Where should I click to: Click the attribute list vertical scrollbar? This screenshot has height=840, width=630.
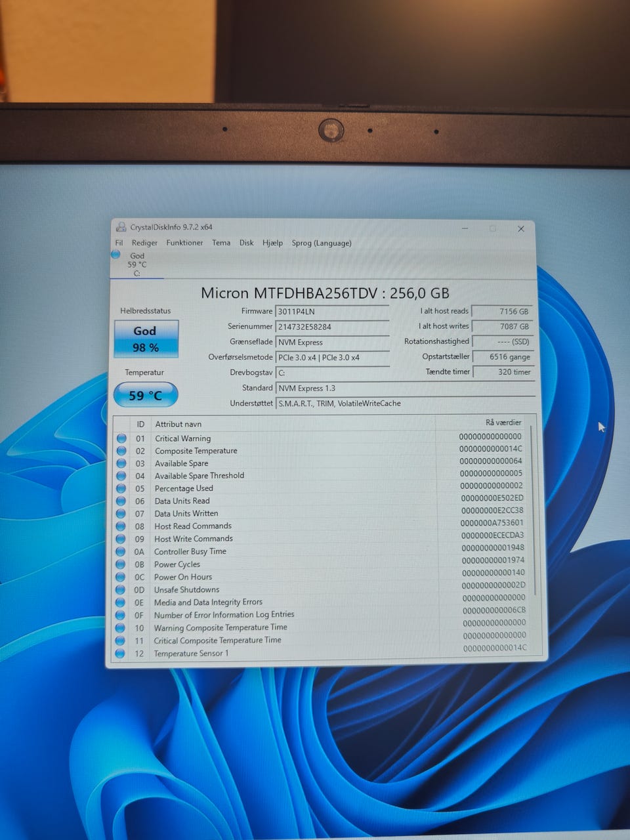point(532,512)
